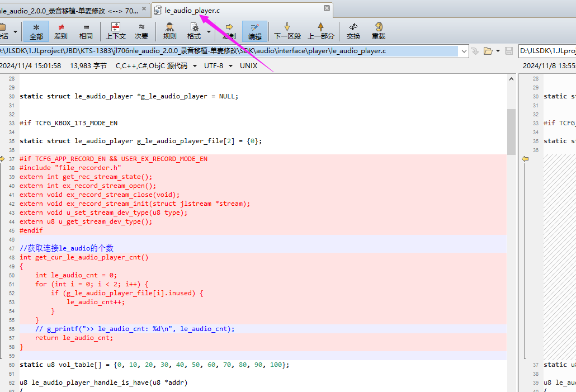
Task: Click the 编辑 edit mode icon
Action: click(x=254, y=31)
